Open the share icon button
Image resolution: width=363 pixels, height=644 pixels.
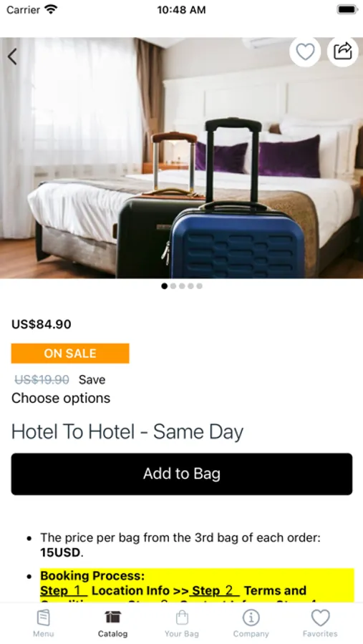(x=343, y=52)
